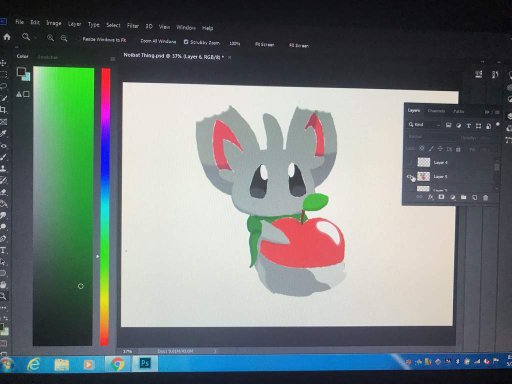The image size is (512, 384).
Task: Select the Type tool in the toolbar
Action: pos(3,250)
